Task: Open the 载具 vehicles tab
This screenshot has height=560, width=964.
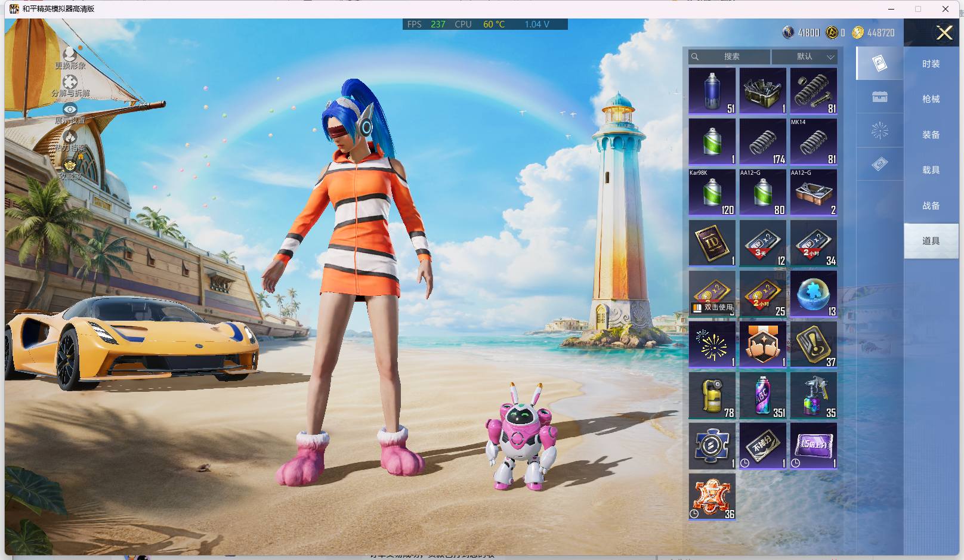Action: [x=931, y=170]
